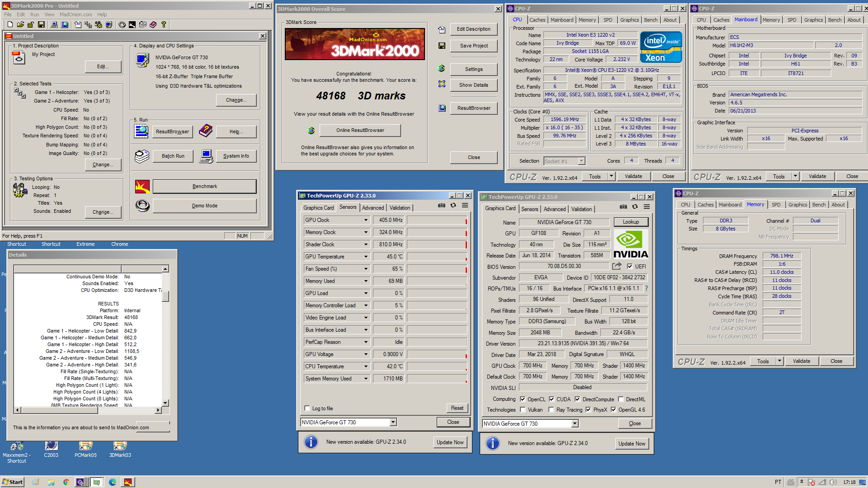
Task: Click the batch run disk-stack icon in 3DMark toolbar
Action: point(143,25)
